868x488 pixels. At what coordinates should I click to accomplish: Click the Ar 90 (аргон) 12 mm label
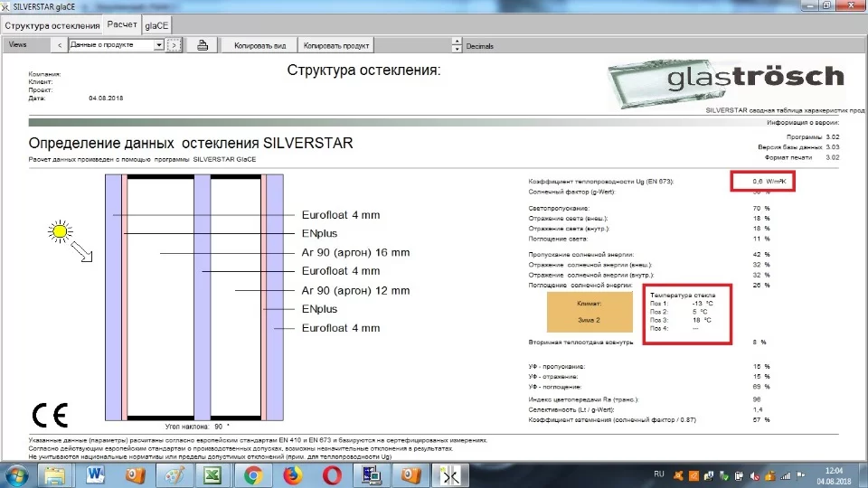pos(355,290)
